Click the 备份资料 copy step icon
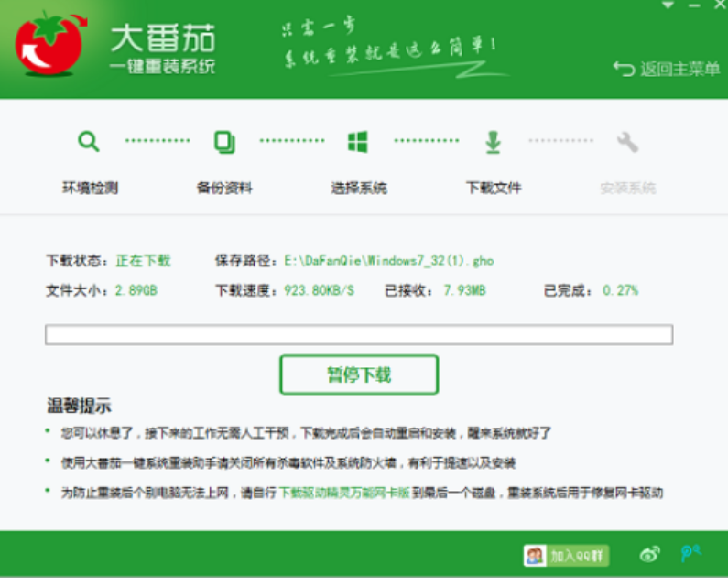The width and height of the screenshot is (728, 586). click(224, 142)
